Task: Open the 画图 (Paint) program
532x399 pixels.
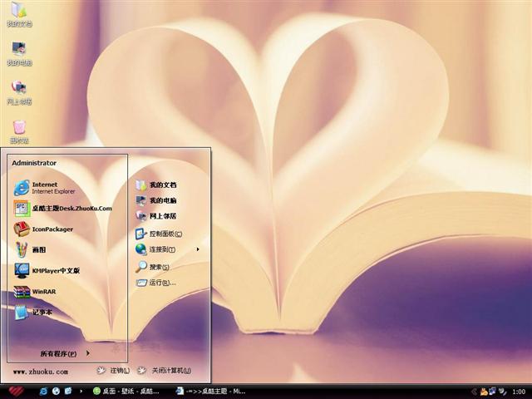Action: tap(37, 249)
